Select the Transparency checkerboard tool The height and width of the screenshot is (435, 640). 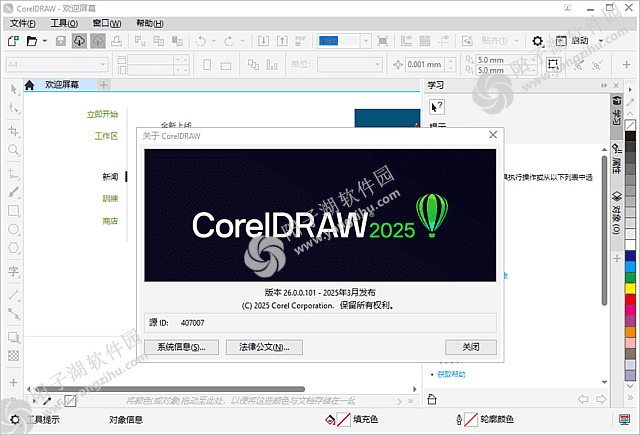click(13, 356)
